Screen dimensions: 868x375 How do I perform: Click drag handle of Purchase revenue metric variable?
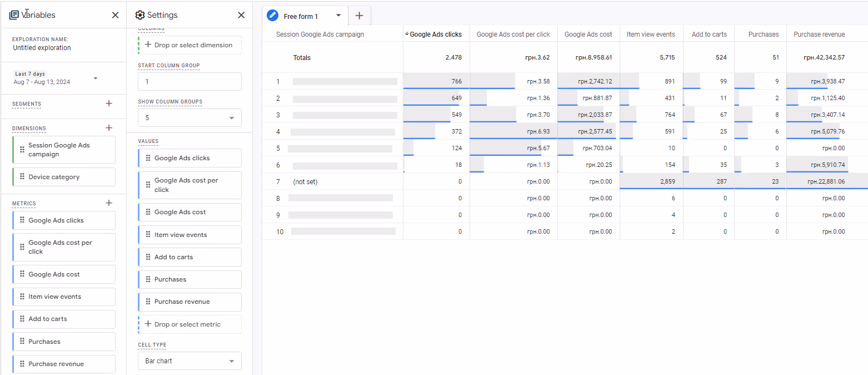point(22,364)
